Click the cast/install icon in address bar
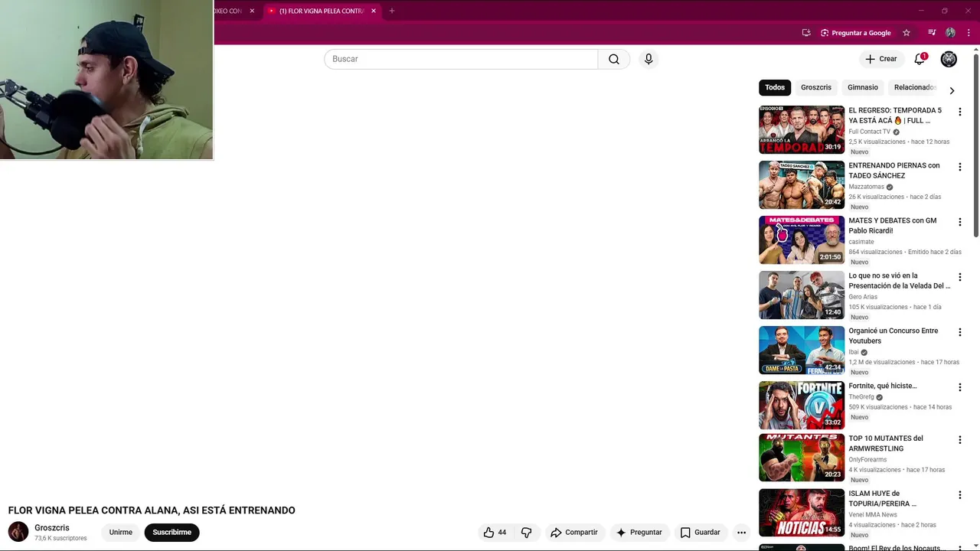This screenshot has height=551, width=980. (x=806, y=33)
